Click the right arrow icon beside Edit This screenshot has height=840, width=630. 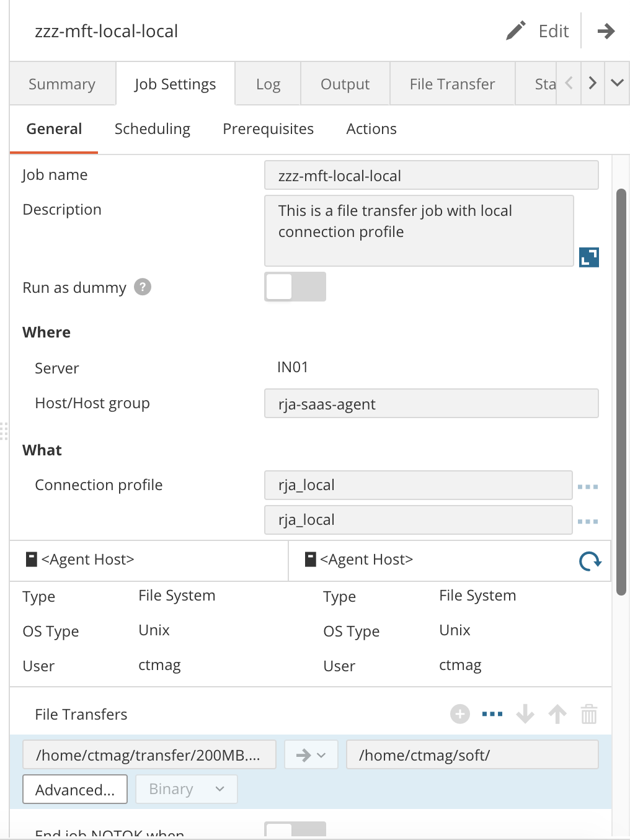click(606, 31)
